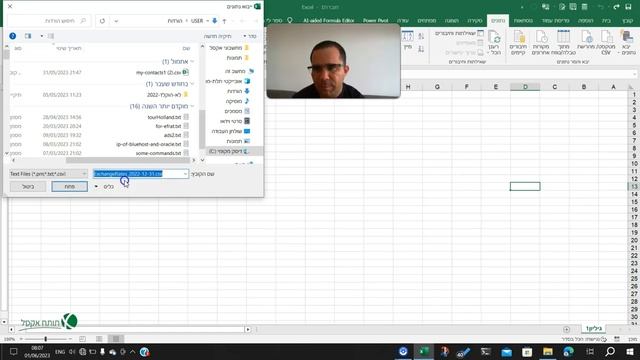Image resolution: width=640 pixels, height=360 pixels.
Task: Open the Tools dropdown in file dialog
Action: click(x=104, y=187)
